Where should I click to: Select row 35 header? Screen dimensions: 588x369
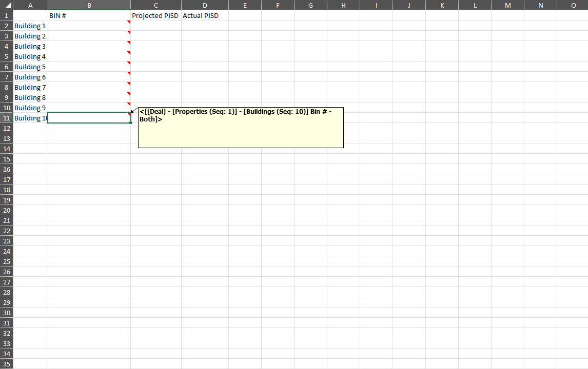pos(6,364)
